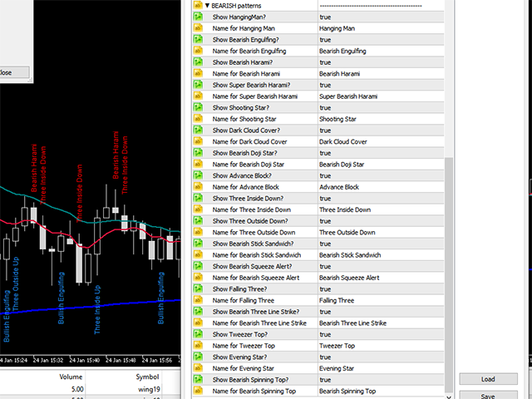This screenshot has height=399, width=532.
Task: Collapse the BEARISH patterns section arrow
Action: pyautogui.click(x=206, y=5)
